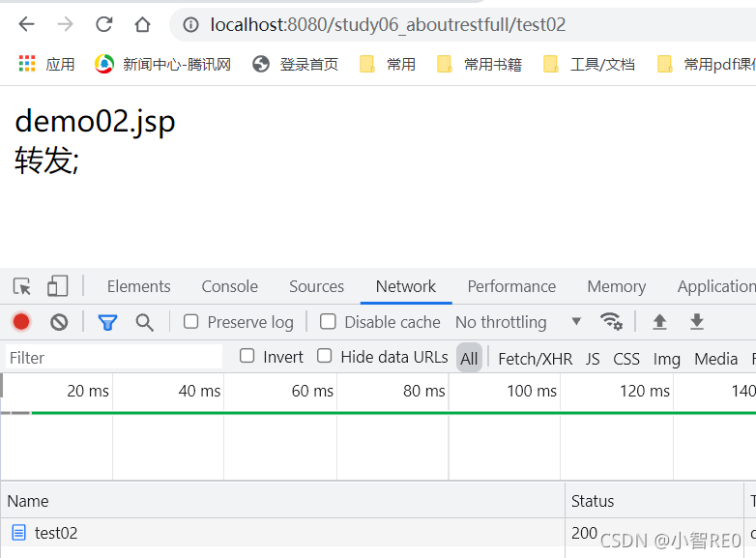Image resolution: width=756 pixels, height=558 pixels.
Task: Open network conditions wifi settings icon
Action: pyautogui.click(x=611, y=321)
